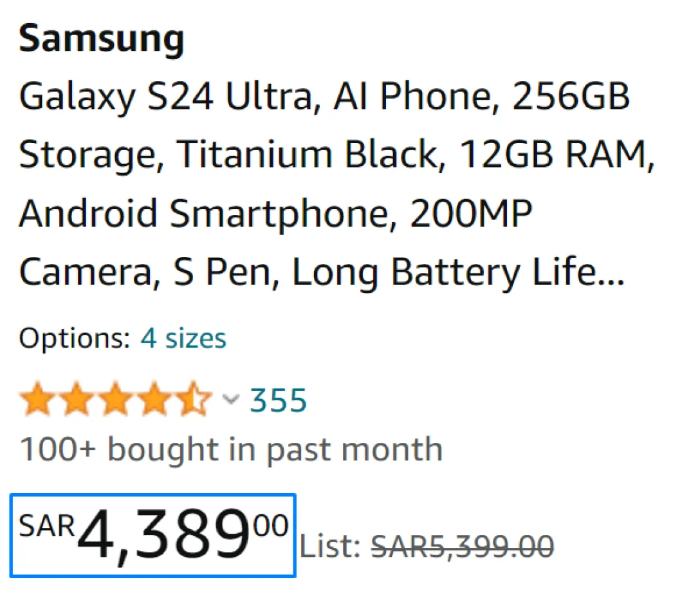
Task: Click the second orange star icon
Action: 77,399
